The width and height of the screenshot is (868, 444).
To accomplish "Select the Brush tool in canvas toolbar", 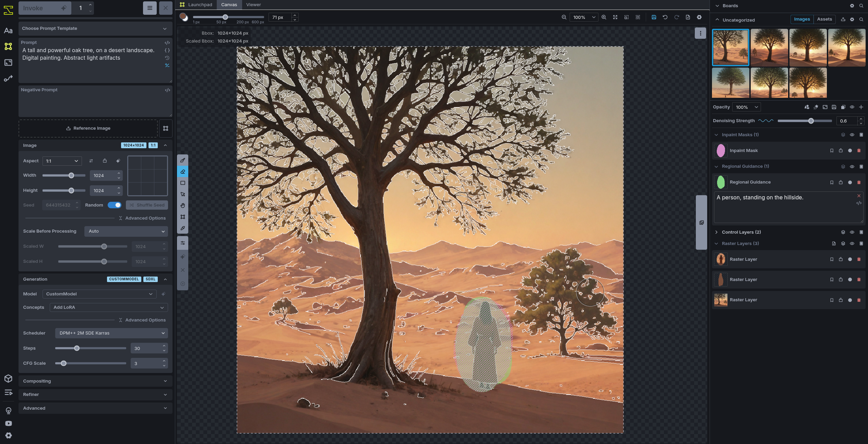I will tap(183, 160).
